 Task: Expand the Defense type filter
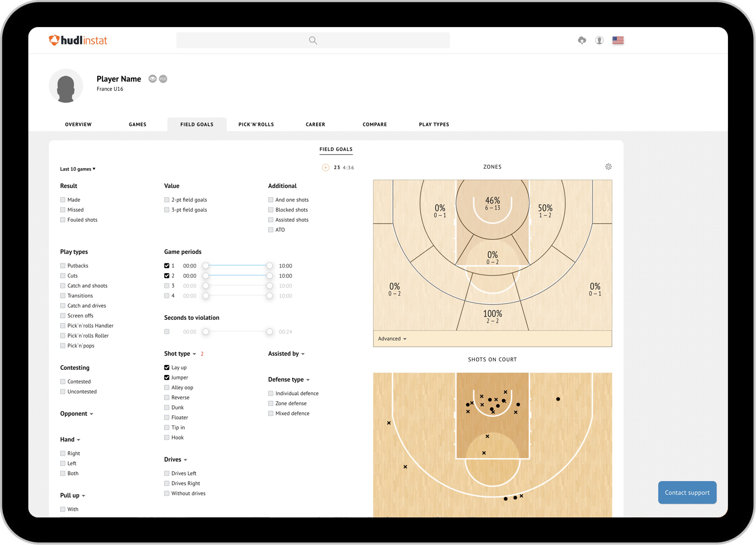(289, 379)
